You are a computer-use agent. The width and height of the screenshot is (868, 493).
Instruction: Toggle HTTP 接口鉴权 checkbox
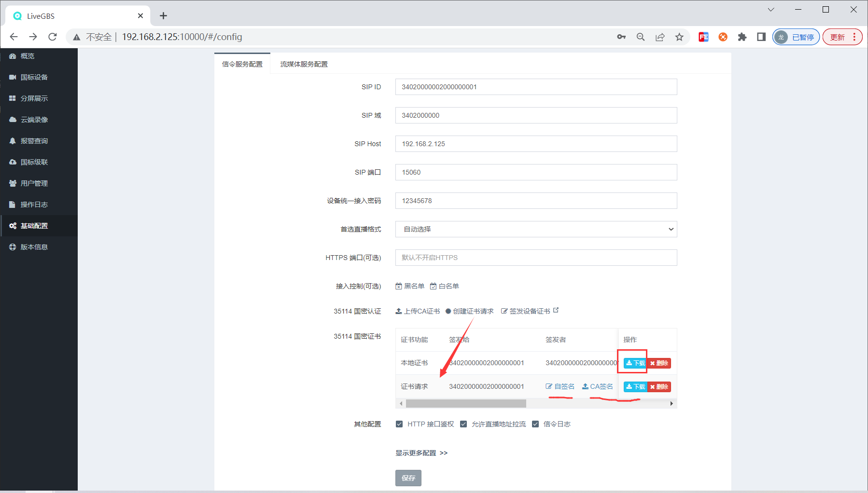tap(399, 424)
